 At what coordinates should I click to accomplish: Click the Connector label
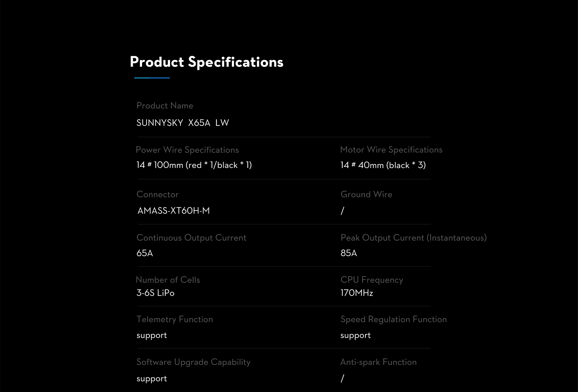[x=157, y=194]
